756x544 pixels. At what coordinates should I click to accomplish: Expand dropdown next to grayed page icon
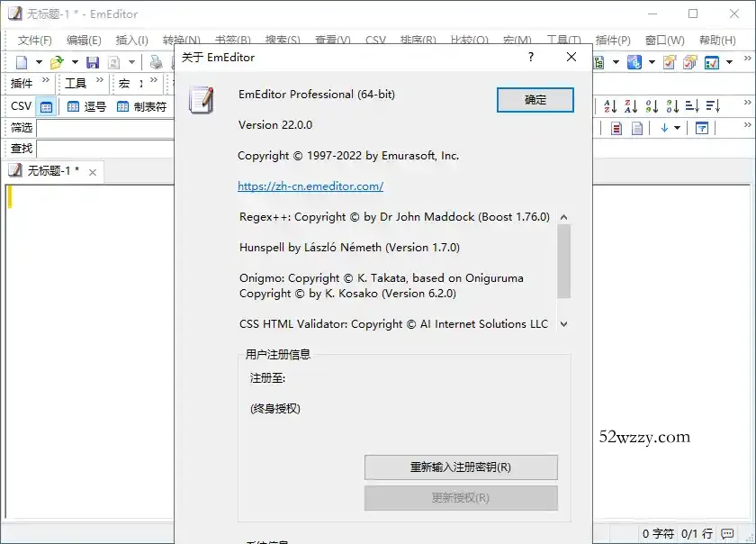pos(131,62)
